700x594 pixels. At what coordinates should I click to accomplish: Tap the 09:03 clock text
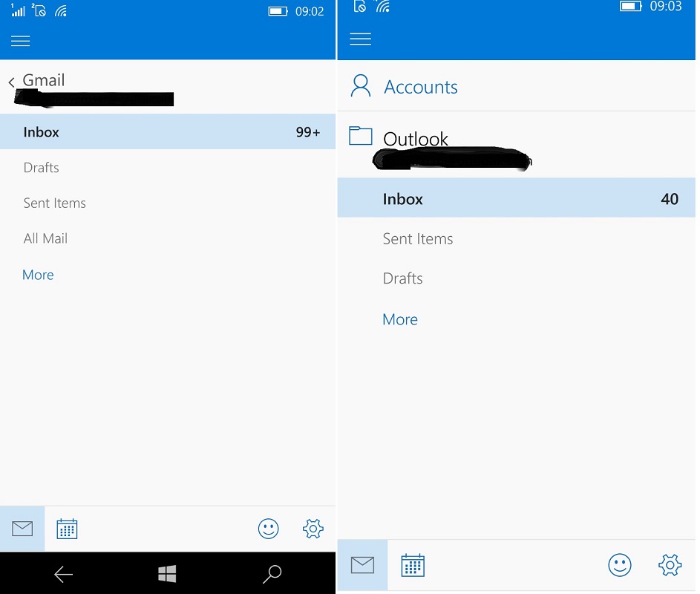pos(666,6)
